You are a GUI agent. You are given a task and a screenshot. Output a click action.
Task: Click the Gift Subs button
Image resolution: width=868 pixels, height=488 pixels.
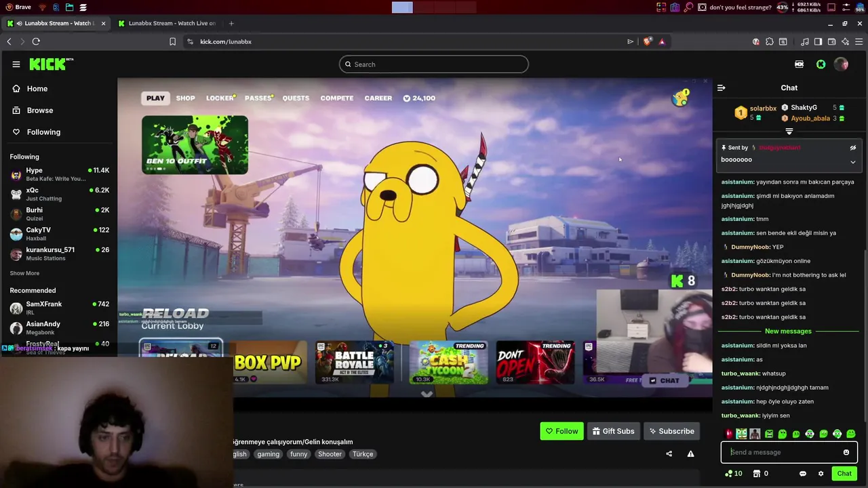point(614,431)
